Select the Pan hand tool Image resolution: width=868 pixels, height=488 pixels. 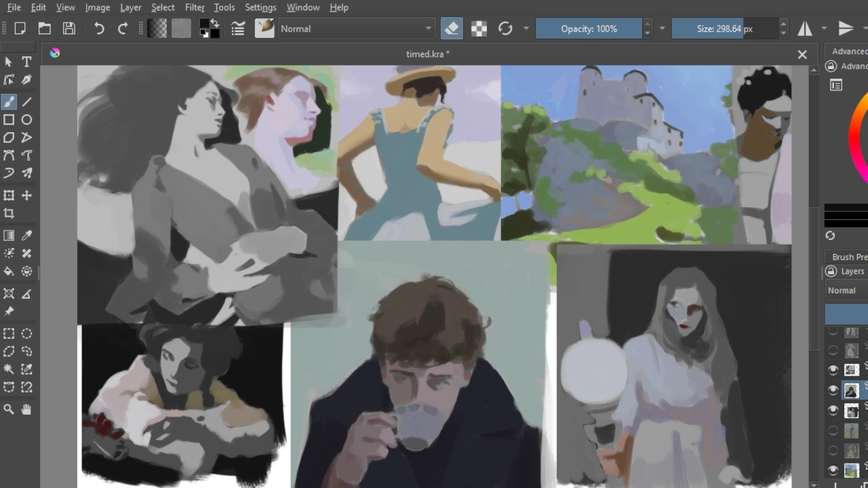[x=26, y=409]
